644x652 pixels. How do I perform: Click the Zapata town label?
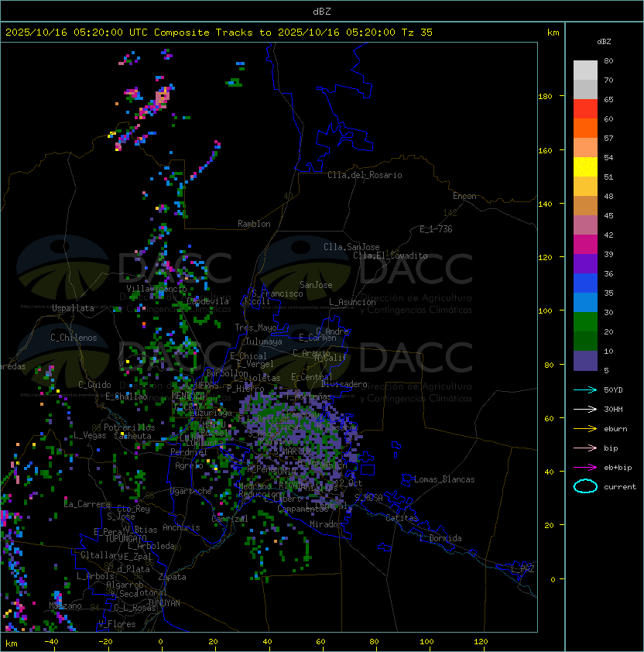(172, 577)
